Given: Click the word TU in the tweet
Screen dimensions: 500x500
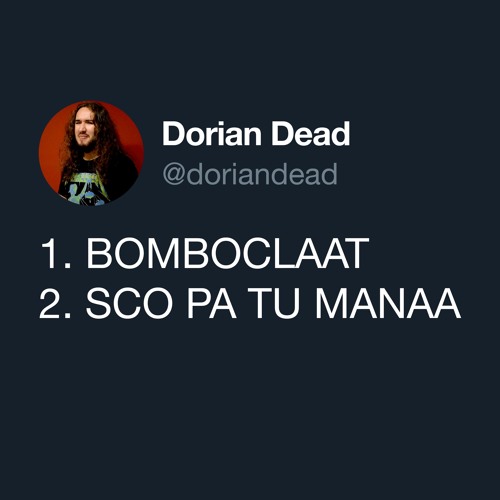Looking at the screenshot, I should 275,304.
